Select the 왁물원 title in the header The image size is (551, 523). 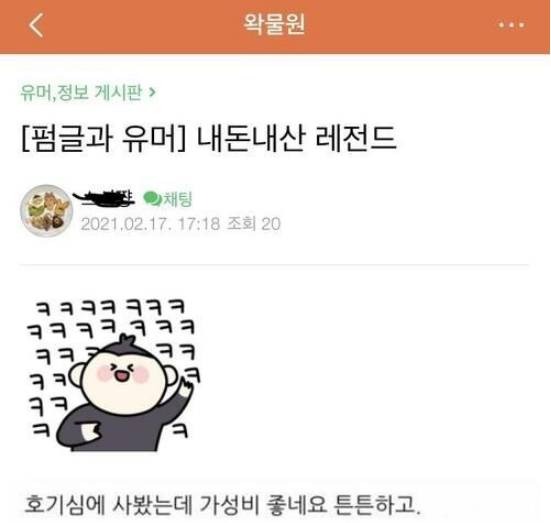point(275,24)
